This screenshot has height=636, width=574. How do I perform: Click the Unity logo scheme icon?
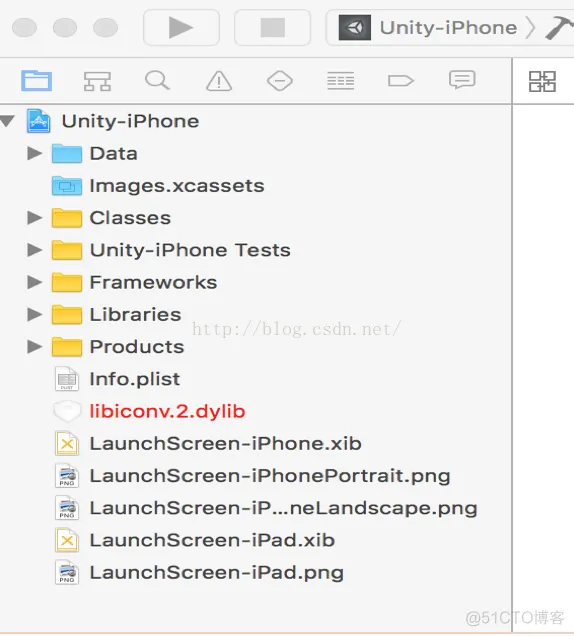click(355, 28)
